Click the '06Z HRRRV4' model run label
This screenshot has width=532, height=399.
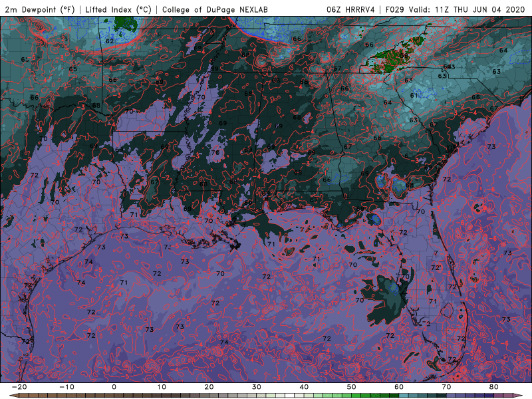350,9
